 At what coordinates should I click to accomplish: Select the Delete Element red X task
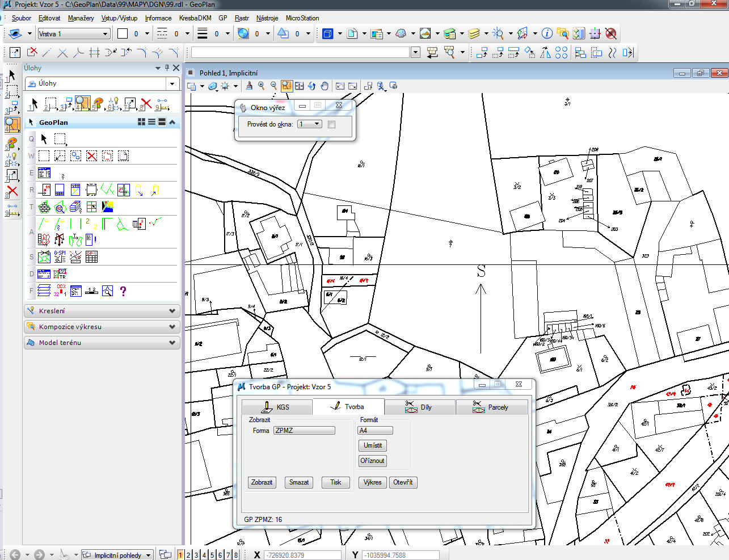146,104
